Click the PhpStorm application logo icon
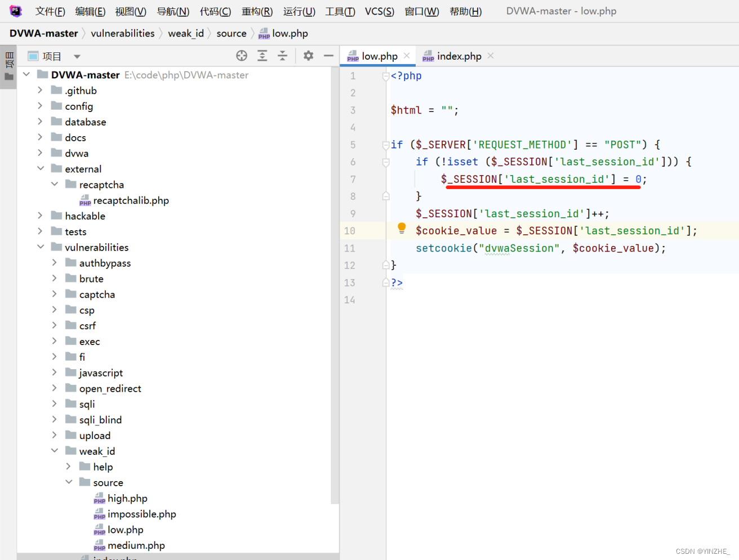This screenshot has width=739, height=560. coord(16,11)
